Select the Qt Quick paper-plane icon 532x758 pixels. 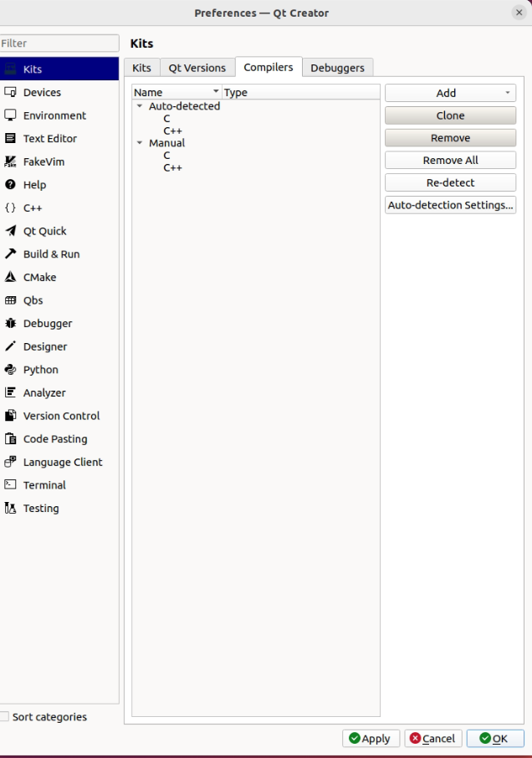pos(10,231)
